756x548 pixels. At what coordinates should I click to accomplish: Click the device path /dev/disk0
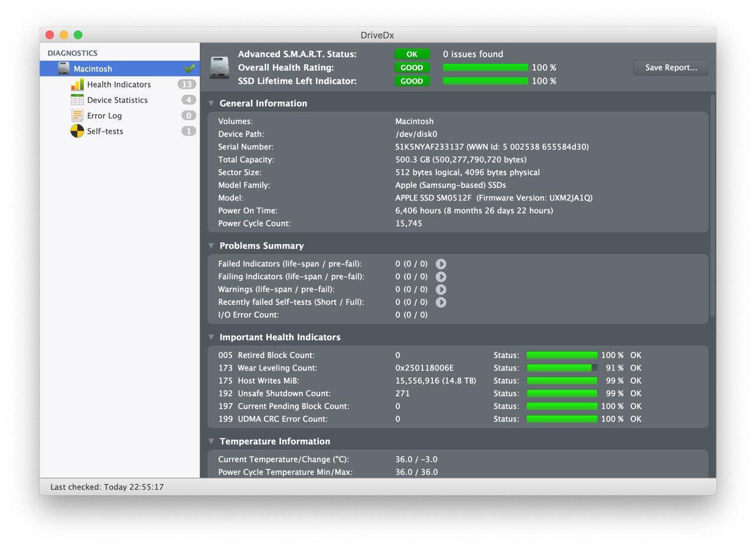[416, 134]
